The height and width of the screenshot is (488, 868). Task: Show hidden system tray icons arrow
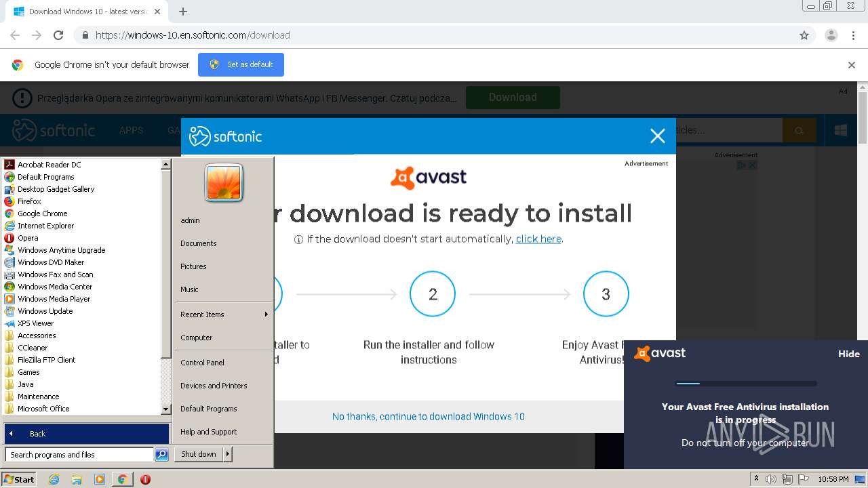click(756, 479)
